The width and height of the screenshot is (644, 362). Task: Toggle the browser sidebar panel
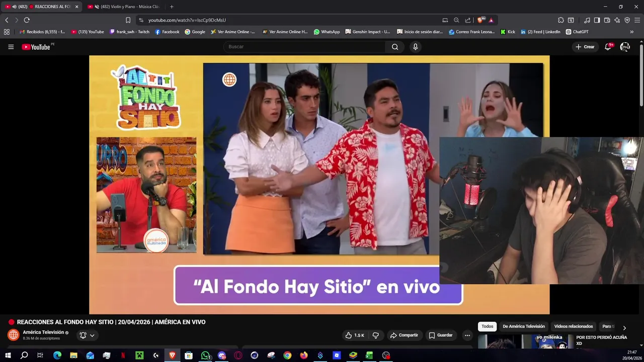[x=597, y=20]
